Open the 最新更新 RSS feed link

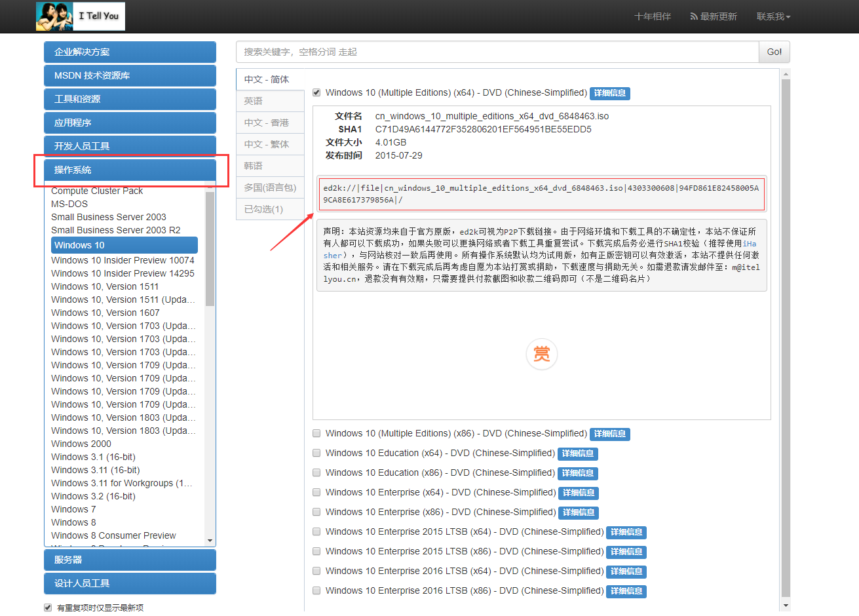[714, 16]
